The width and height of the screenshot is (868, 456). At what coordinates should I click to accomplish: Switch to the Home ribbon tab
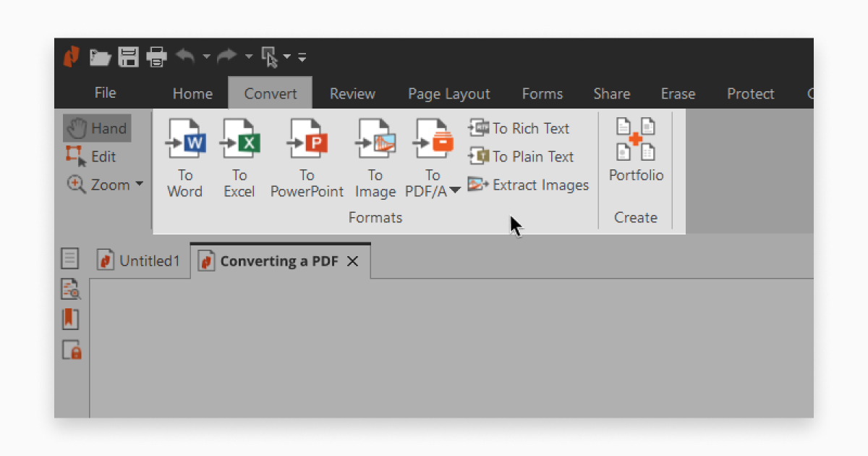192,93
